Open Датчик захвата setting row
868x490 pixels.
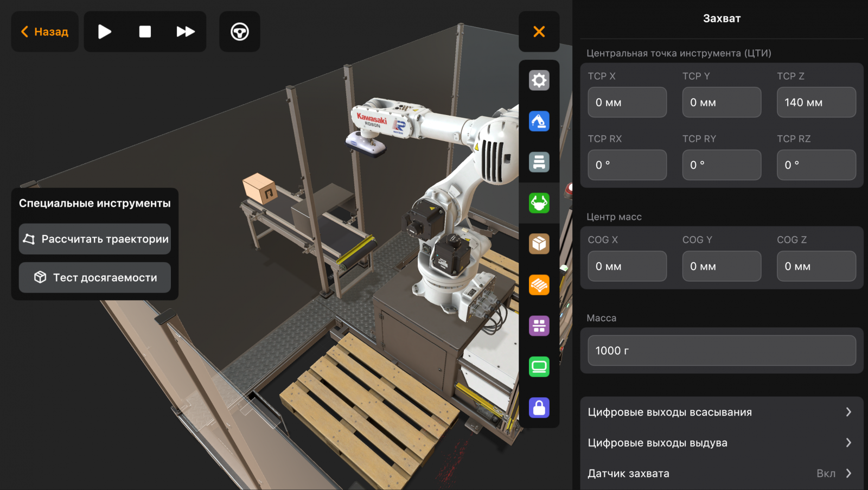point(722,474)
